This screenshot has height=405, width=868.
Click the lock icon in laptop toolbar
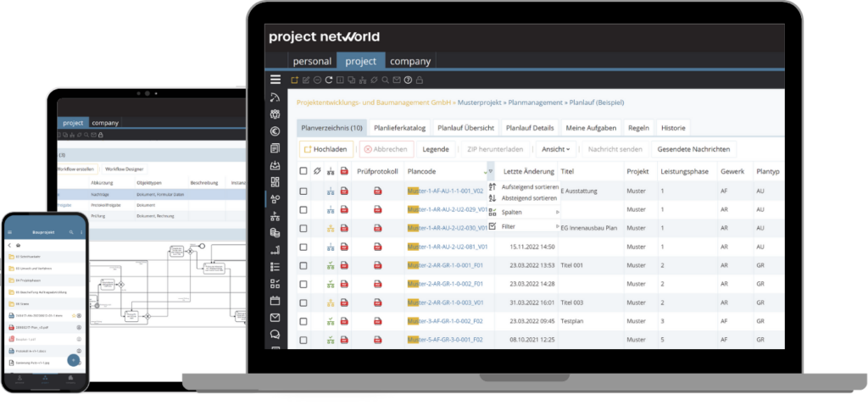click(419, 80)
